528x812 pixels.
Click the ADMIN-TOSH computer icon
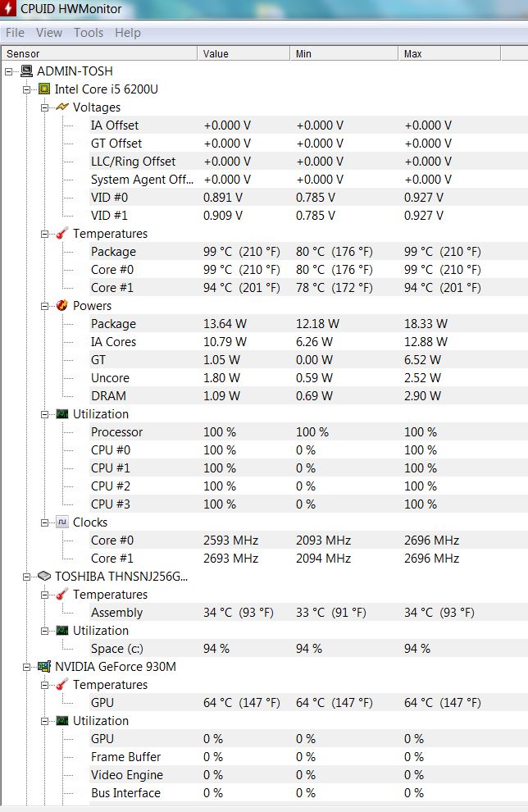(x=26, y=71)
